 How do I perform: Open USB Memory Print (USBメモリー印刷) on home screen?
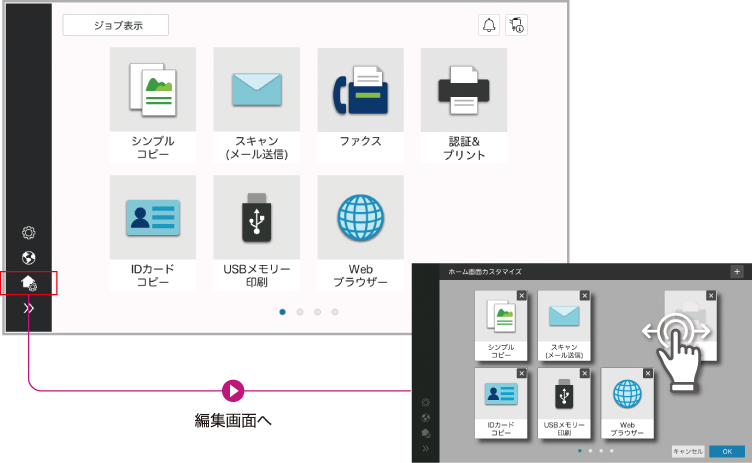[x=256, y=232]
